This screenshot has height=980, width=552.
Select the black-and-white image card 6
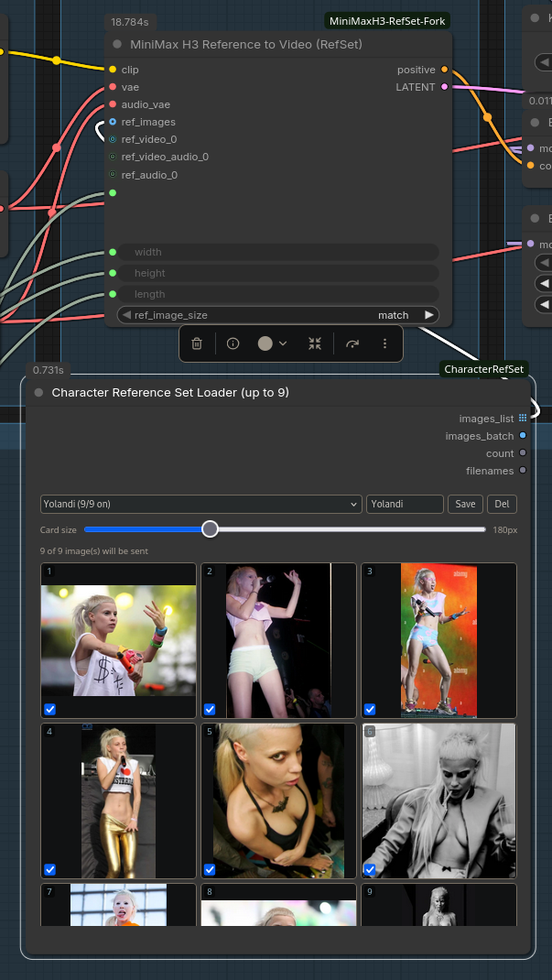[x=439, y=800]
